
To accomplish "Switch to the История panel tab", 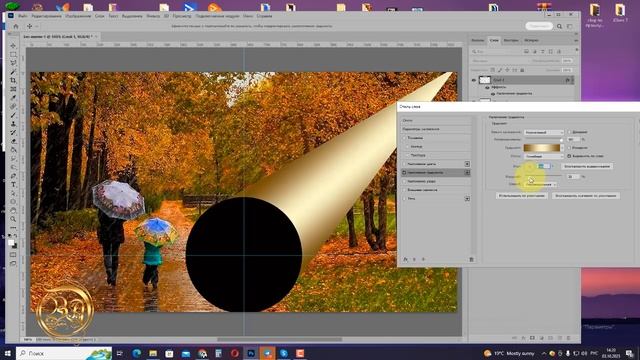I will point(531,40).
